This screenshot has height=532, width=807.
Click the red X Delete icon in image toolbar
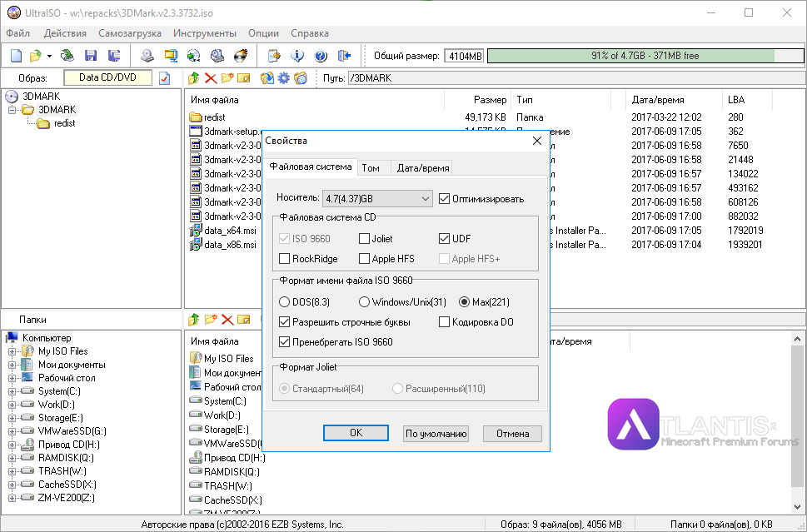(x=211, y=78)
